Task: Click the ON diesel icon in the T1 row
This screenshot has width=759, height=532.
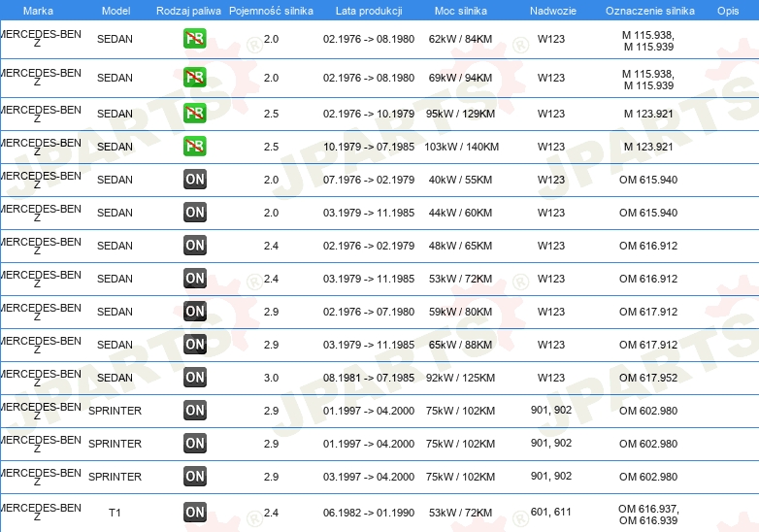Action: 195,513
